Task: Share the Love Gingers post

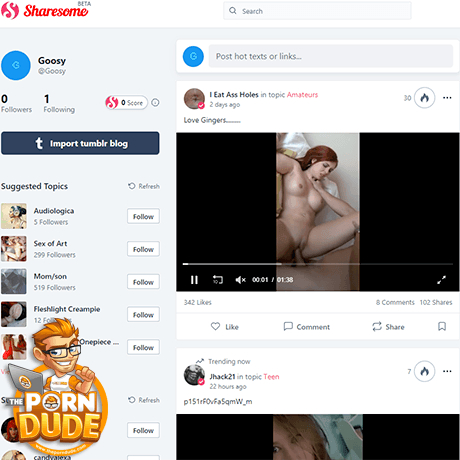Action: click(388, 327)
